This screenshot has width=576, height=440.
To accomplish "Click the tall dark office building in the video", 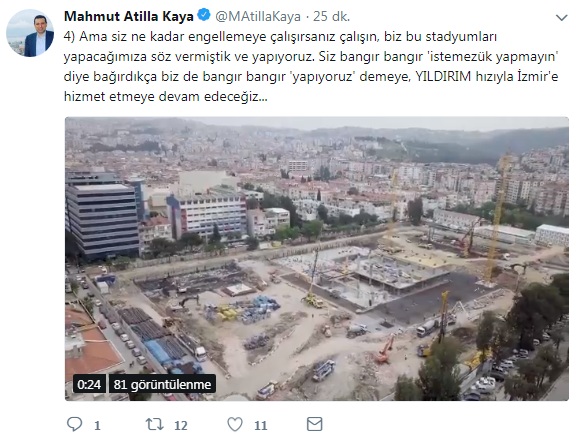I will (x=103, y=219).
